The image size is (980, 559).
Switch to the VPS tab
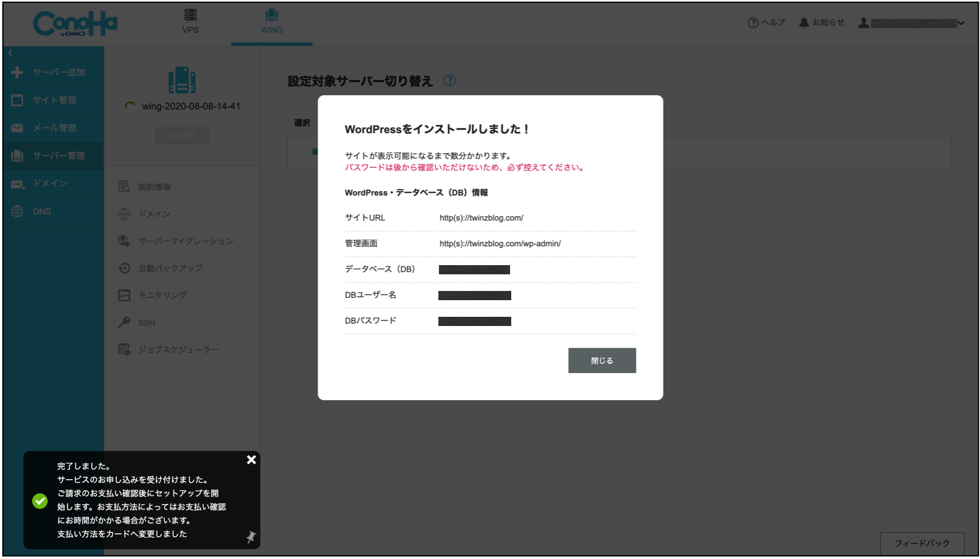(190, 22)
